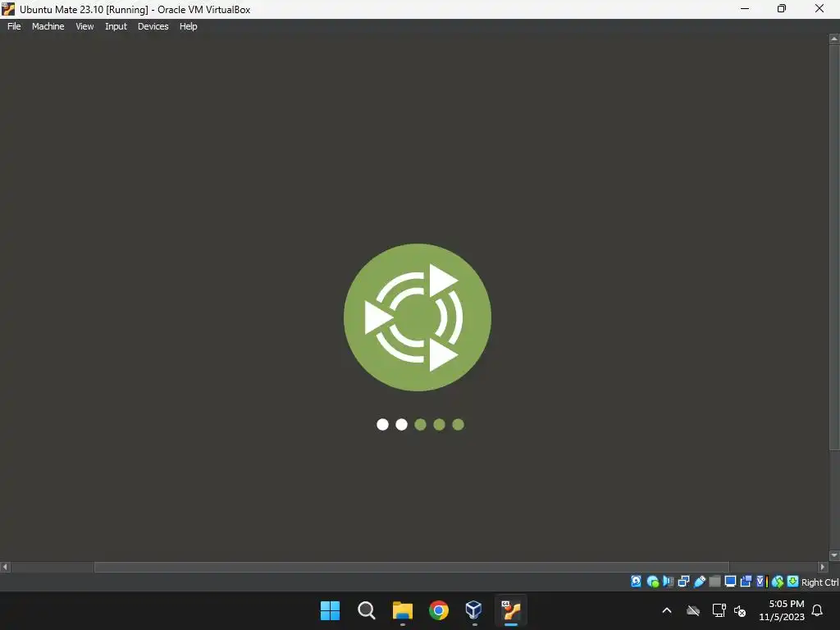
Task: Open File Explorer from the taskbar
Action: pos(402,610)
